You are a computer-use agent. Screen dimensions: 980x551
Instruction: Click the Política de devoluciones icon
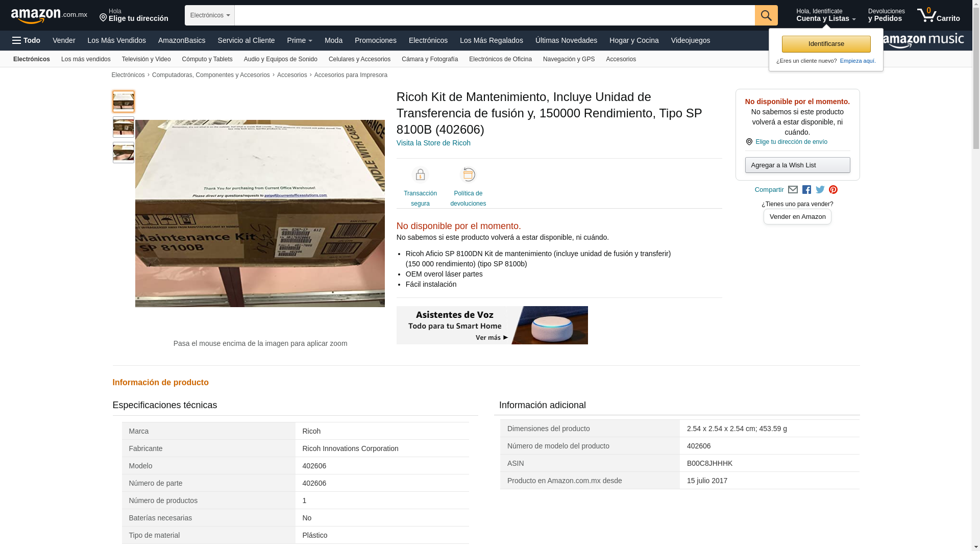tap(468, 175)
